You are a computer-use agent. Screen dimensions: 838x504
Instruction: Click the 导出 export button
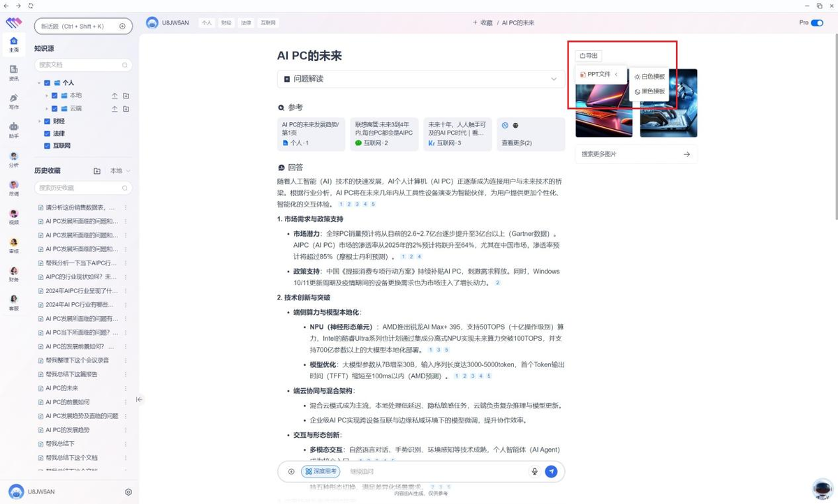589,56
